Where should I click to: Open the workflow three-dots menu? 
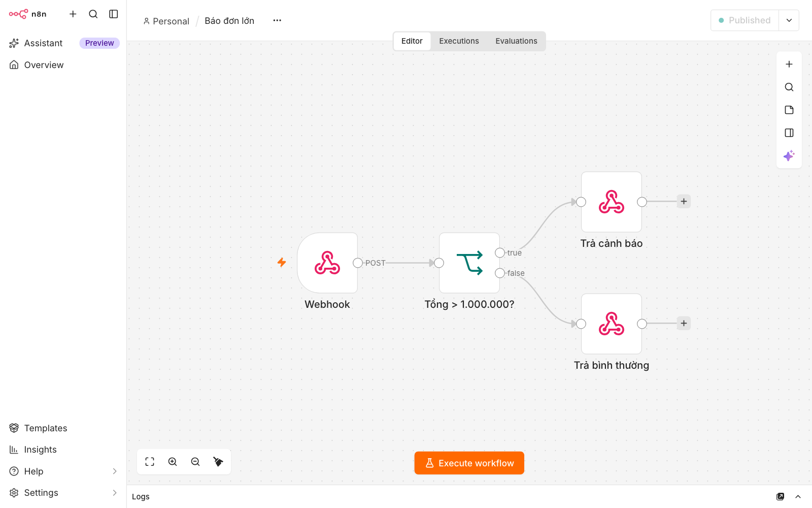(277, 20)
